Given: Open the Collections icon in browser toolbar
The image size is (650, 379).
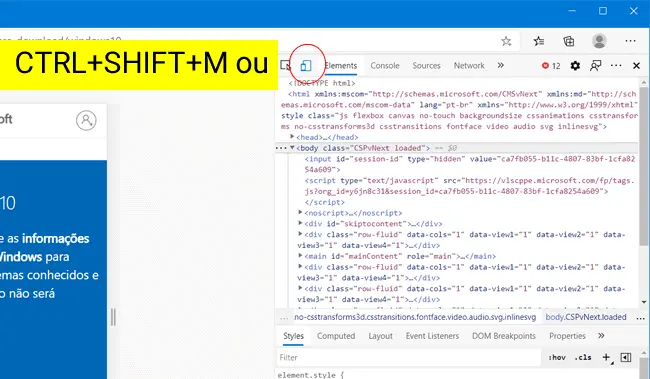Looking at the screenshot, I should click(x=569, y=41).
